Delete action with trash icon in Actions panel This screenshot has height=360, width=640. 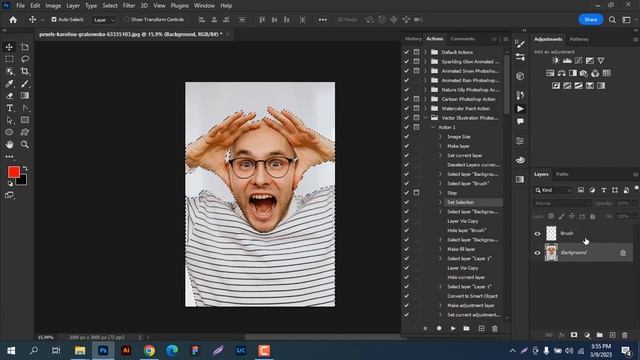coord(495,328)
